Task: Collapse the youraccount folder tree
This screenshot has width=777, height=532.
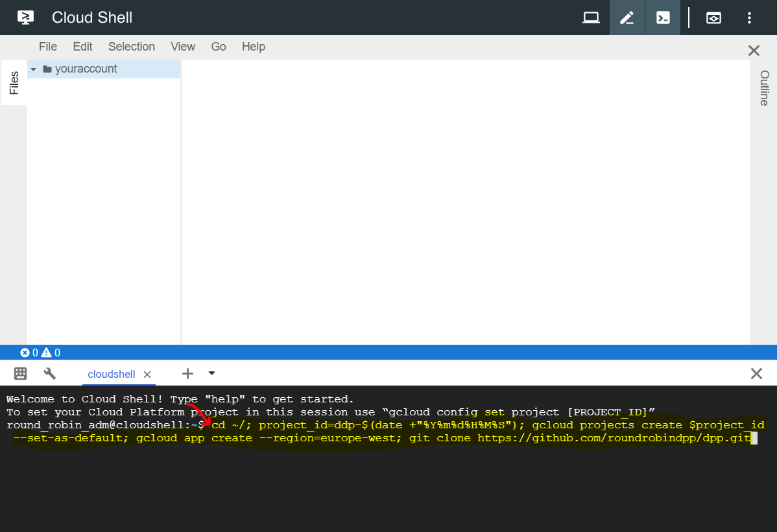Action: tap(34, 69)
